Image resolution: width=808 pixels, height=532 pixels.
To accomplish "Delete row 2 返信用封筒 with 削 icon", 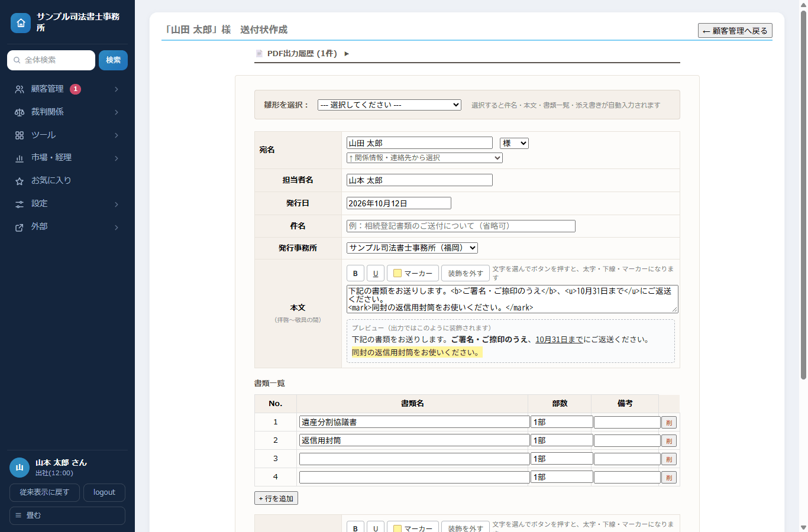I will tap(669, 441).
